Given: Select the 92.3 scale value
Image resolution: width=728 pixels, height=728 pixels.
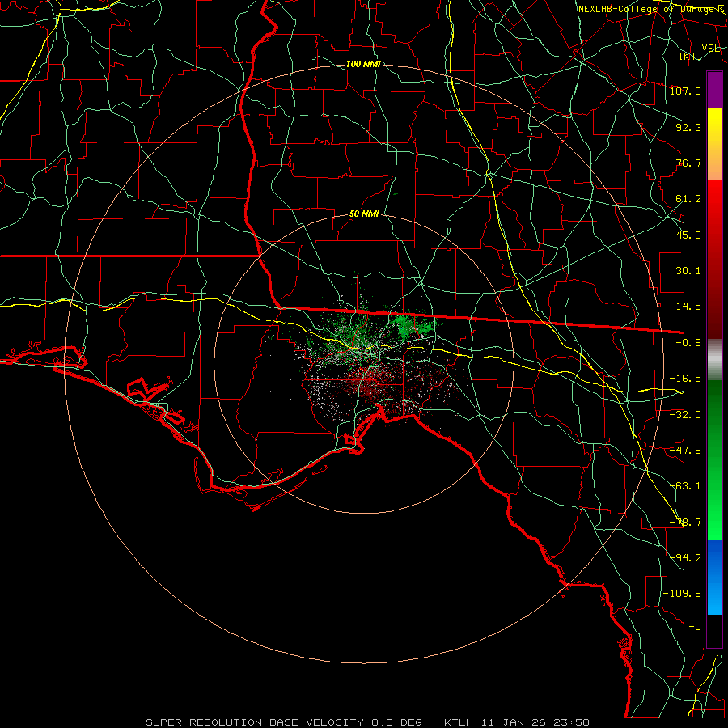Looking at the screenshot, I should (x=688, y=127).
